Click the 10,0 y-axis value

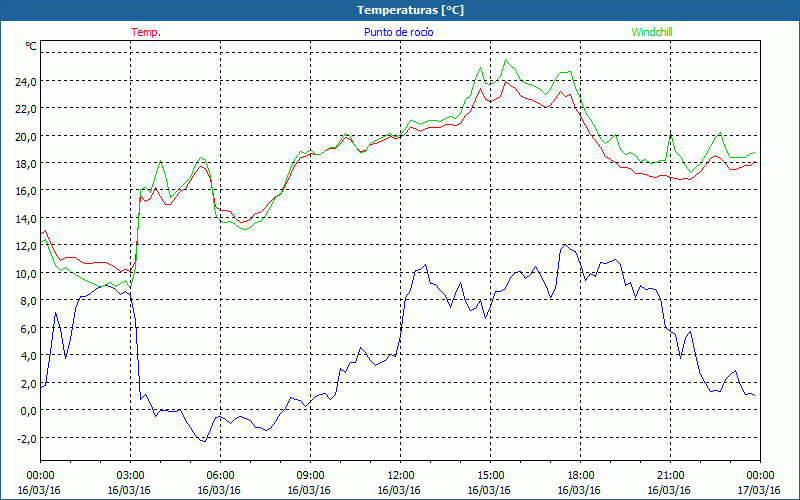click(x=26, y=273)
